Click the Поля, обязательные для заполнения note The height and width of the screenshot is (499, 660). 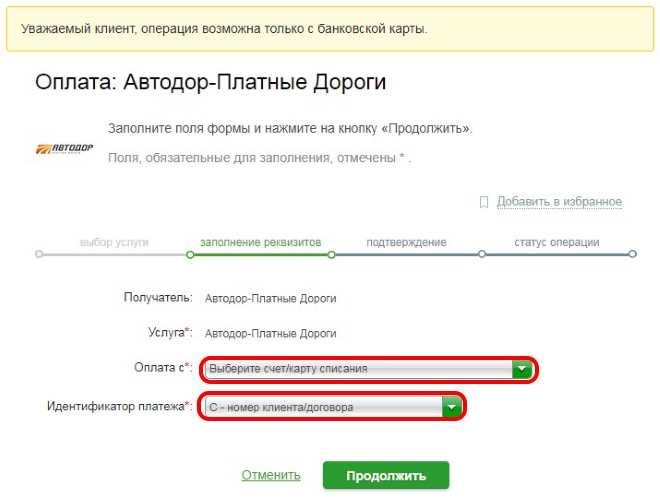pyautogui.click(x=259, y=158)
